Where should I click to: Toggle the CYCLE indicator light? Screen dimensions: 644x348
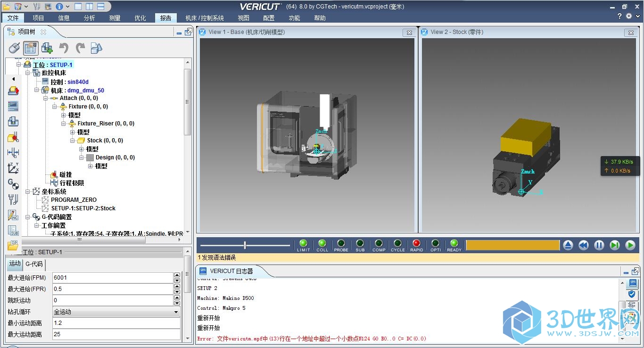tap(397, 243)
